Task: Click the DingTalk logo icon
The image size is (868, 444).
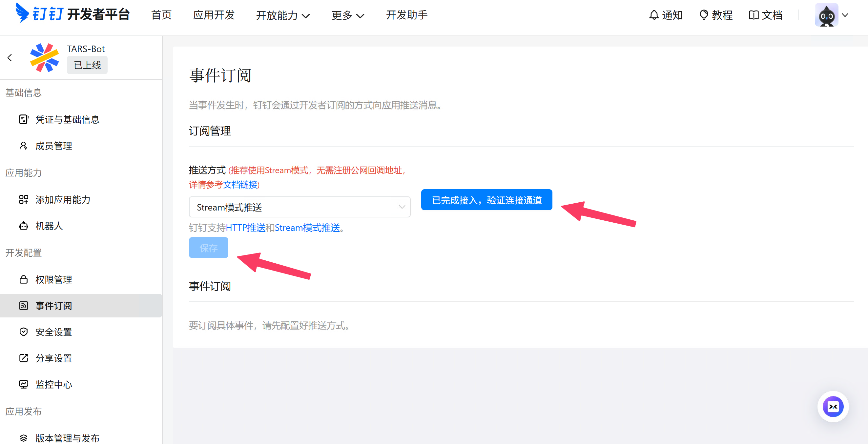Action: click(22, 13)
